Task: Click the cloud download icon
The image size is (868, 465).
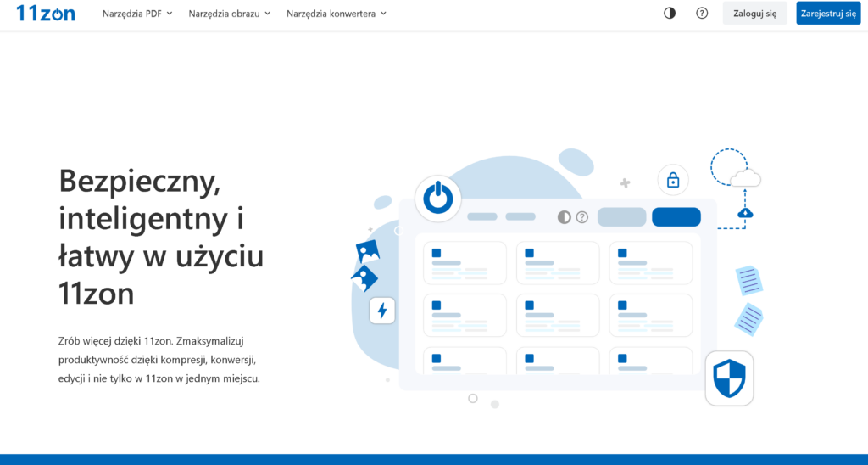Action: [745, 213]
